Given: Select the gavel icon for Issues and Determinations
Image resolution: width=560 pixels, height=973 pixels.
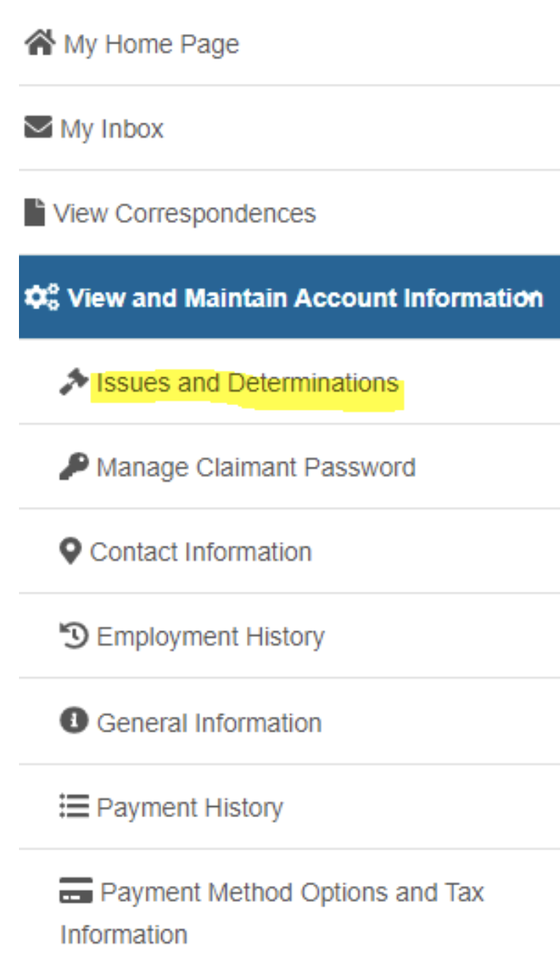Looking at the screenshot, I should (x=73, y=381).
